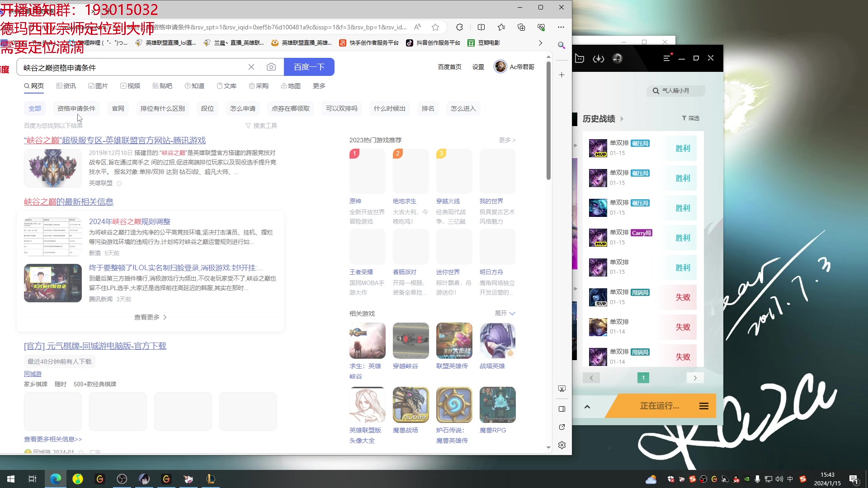The width and height of the screenshot is (868, 488).
Task: Go to next page of match history
Action: (x=695, y=378)
